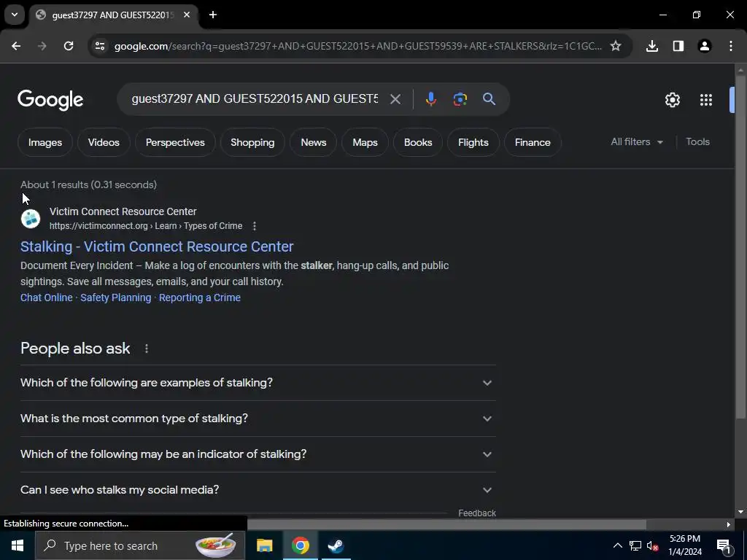
Task: Open the taskbar clock and date
Action: 685,545
